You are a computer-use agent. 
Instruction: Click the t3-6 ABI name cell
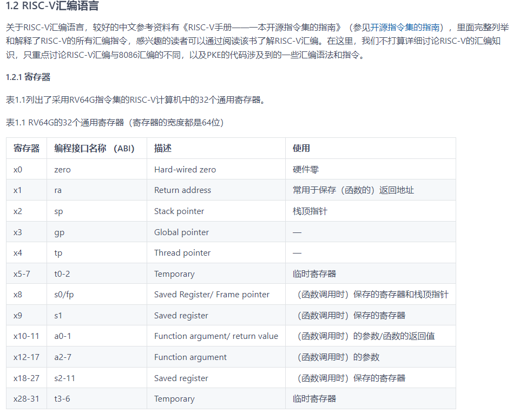(97, 398)
